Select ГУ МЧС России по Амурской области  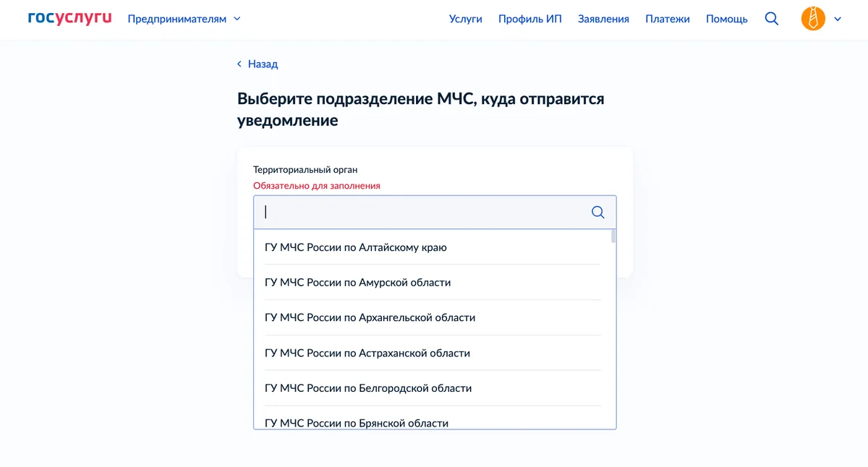click(x=433, y=283)
